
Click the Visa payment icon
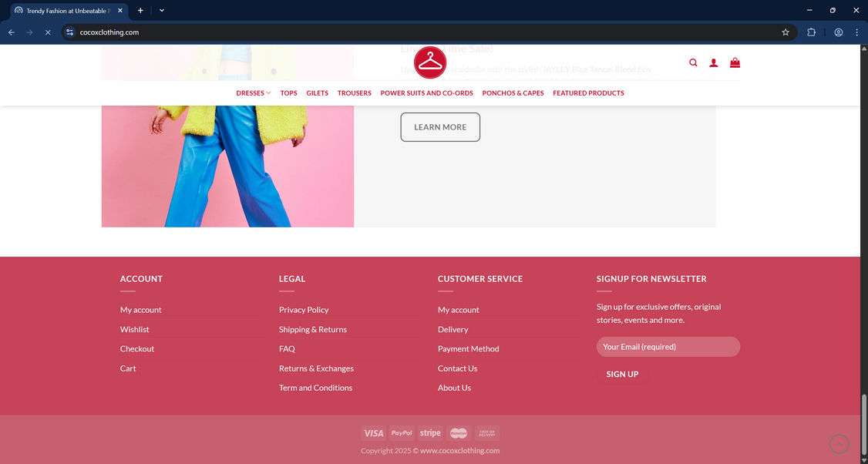[373, 433]
